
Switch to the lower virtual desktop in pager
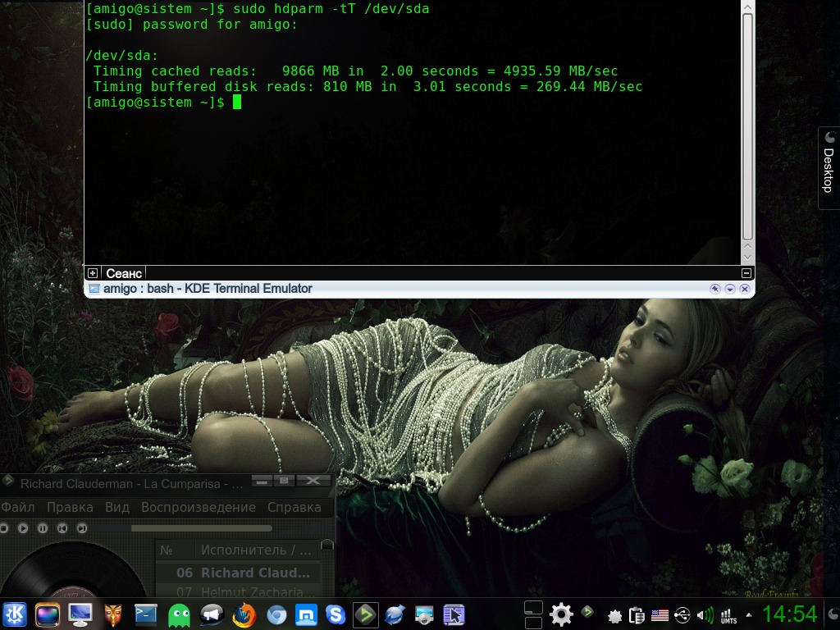click(x=533, y=623)
